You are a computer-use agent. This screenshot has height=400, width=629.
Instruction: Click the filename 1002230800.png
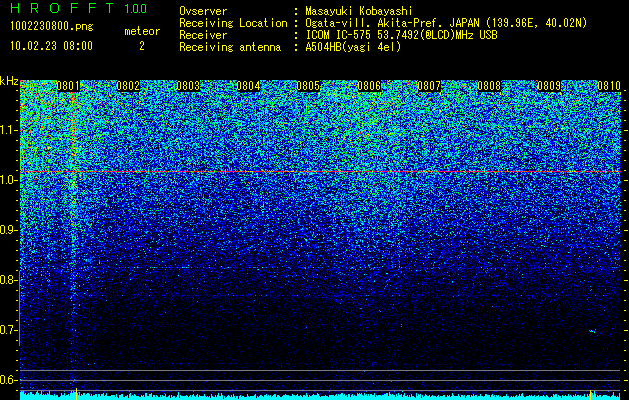[x=52, y=27]
